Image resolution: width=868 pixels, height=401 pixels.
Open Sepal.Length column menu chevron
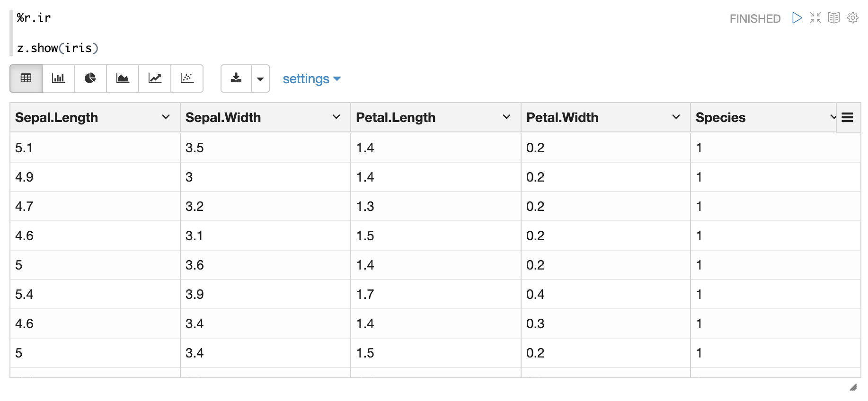(x=166, y=117)
